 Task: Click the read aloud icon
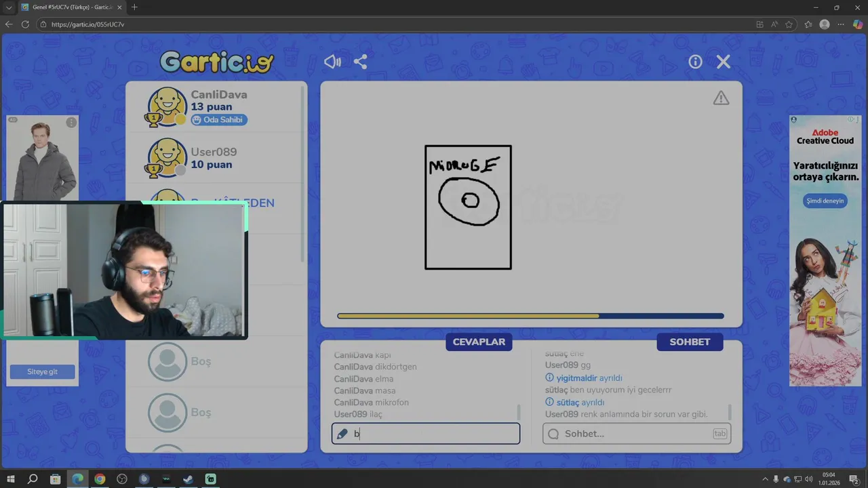pyautogui.click(x=774, y=24)
